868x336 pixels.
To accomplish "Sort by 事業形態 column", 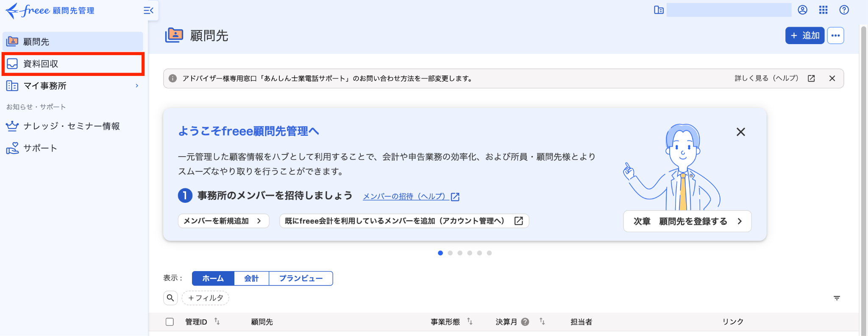I will tap(470, 322).
